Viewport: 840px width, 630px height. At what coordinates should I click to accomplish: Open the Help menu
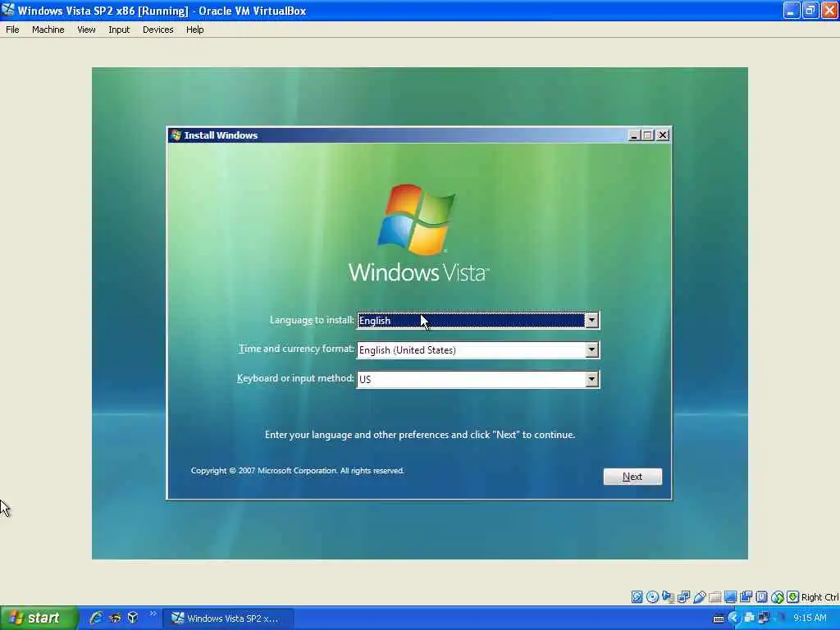[195, 30]
